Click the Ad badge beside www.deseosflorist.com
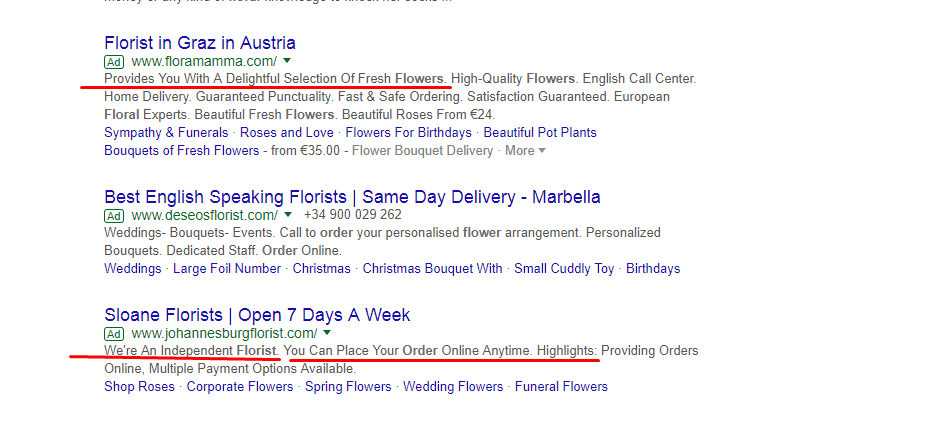This screenshot has width=945, height=422. click(x=113, y=216)
